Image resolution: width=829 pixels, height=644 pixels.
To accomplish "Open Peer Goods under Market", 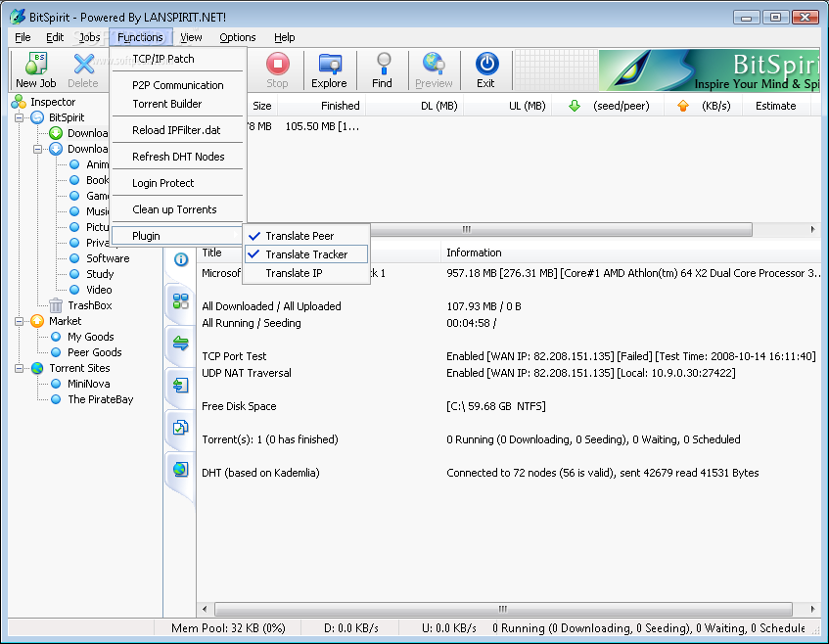I will coord(94,352).
